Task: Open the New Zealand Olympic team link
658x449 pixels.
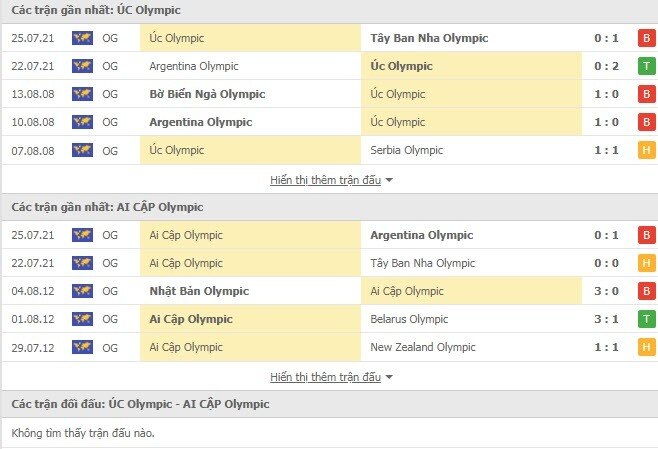Action: pyautogui.click(x=421, y=347)
